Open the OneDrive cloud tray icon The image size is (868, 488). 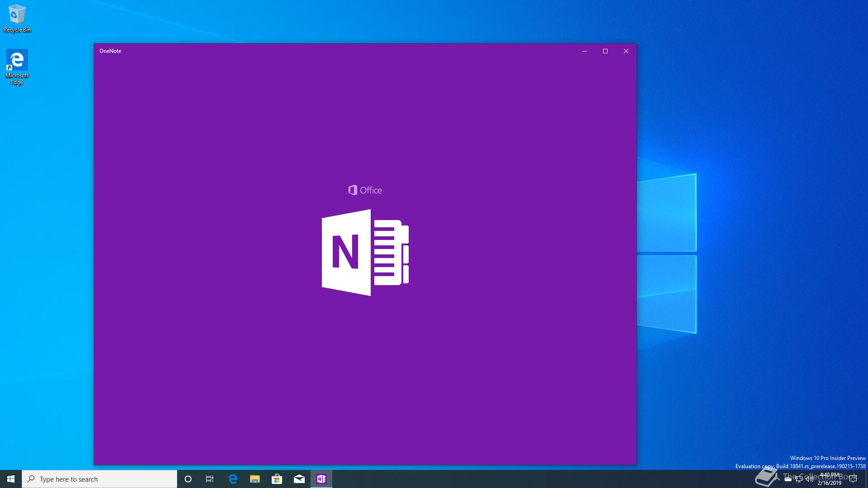788,479
